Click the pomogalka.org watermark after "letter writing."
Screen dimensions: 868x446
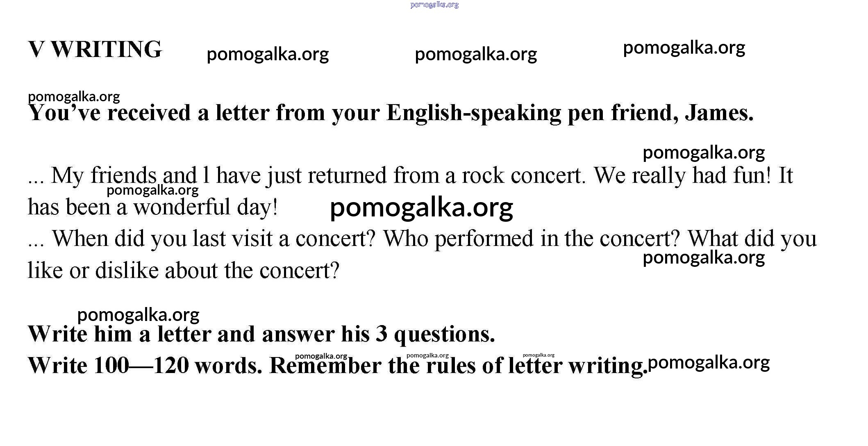pos(709,363)
